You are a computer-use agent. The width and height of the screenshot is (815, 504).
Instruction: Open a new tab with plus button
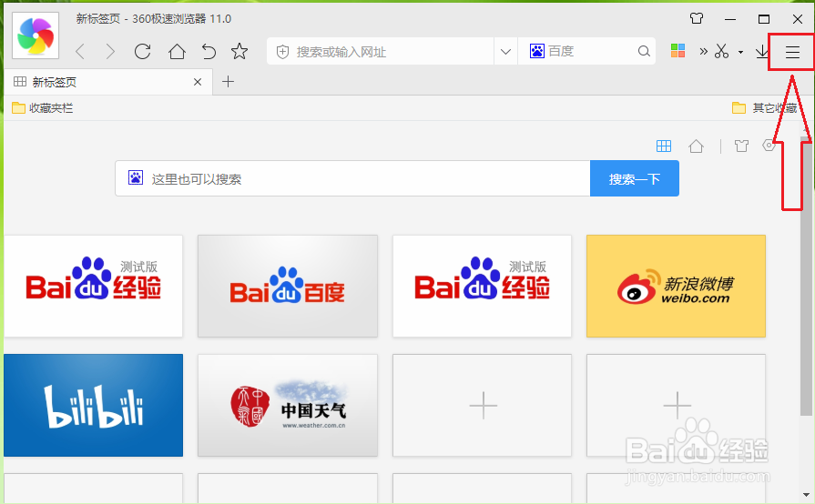pyautogui.click(x=229, y=82)
